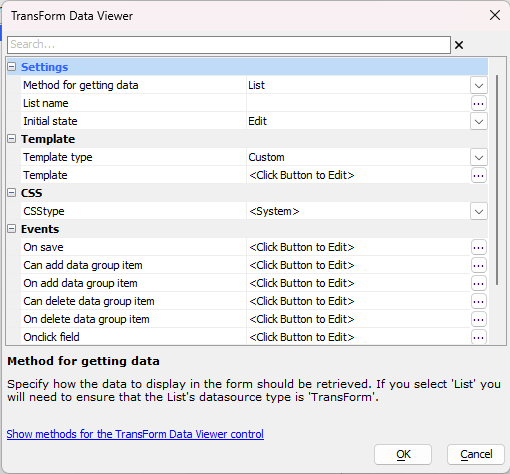Collapse the Settings section

coord(12,67)
